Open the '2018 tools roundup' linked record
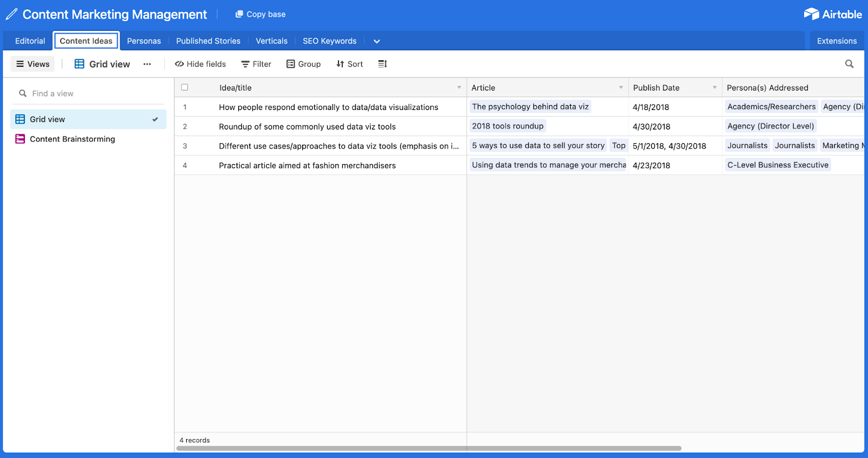Screen dimensions: 868x458 tap(508, 126)
